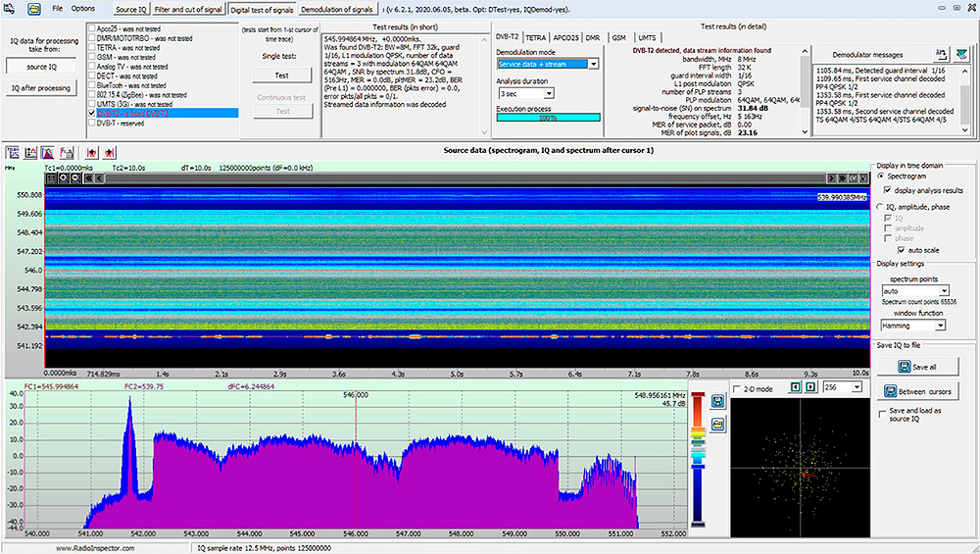Click the floppy disk icon beside the color scale

coord(718,399)
